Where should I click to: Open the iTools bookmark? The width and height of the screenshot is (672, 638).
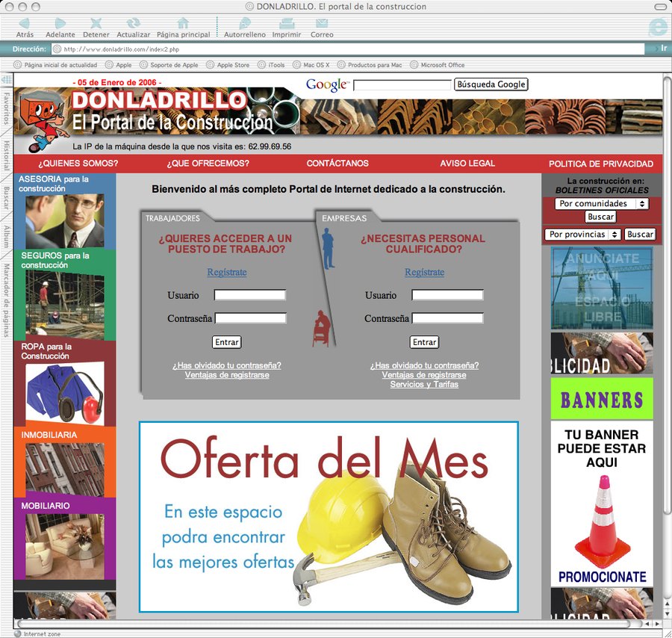point(271,65)
